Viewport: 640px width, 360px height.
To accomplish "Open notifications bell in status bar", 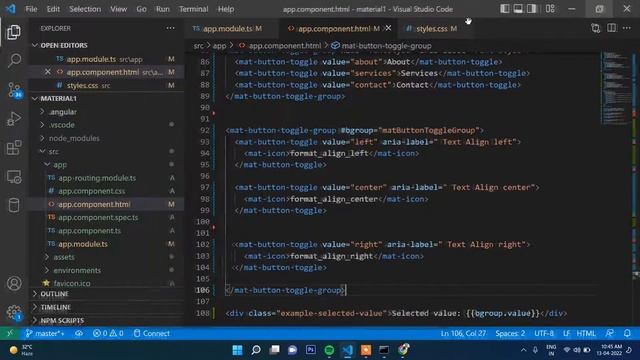I will [627, 333].
